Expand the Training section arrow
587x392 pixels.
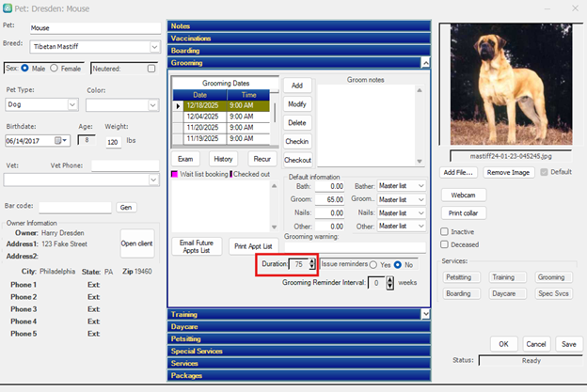click(x=425, y=314)
